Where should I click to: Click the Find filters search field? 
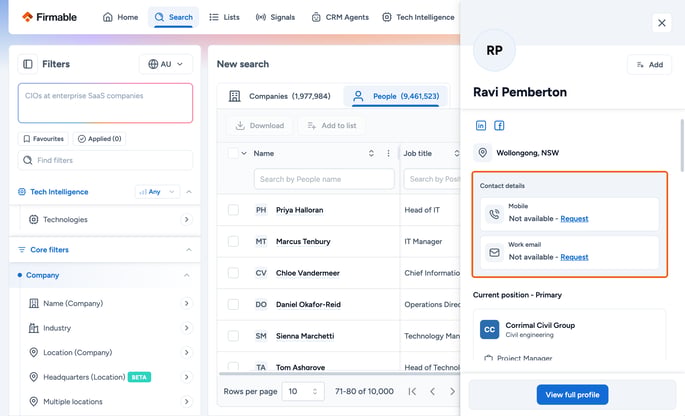(x=105, y=160)
